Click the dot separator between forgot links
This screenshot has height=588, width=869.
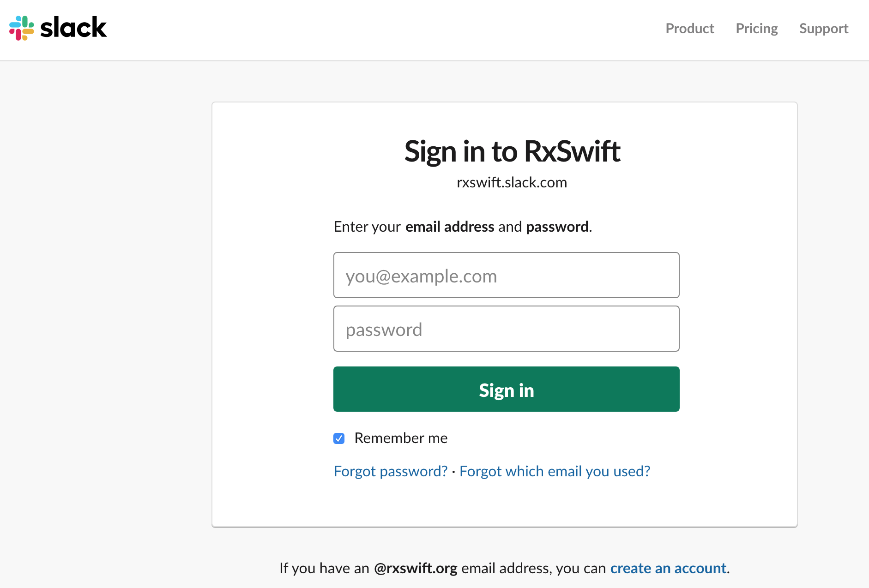[x=453, y=472]
